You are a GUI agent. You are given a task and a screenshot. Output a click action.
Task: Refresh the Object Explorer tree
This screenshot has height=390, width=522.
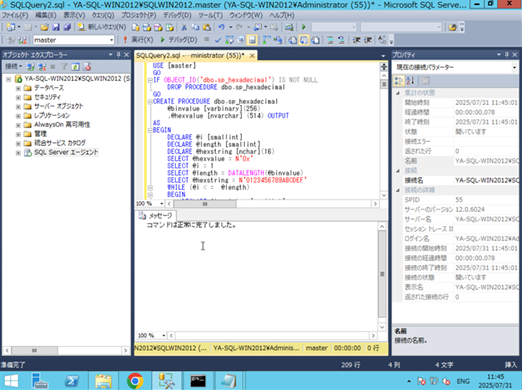pos(75,67)
